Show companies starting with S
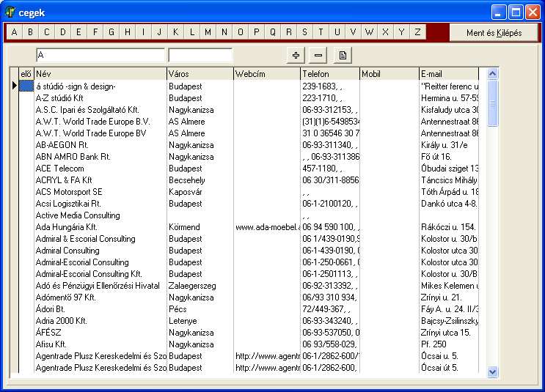 click(305, 32)
